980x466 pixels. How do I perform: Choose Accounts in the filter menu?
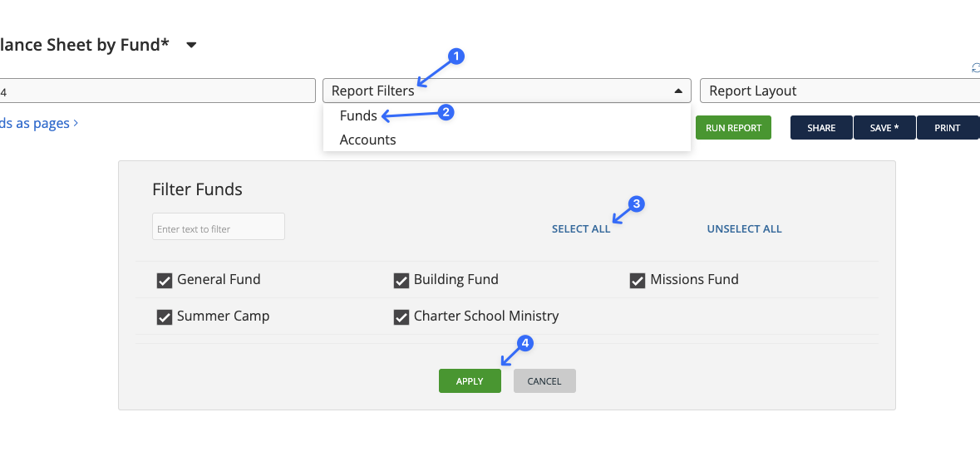tap(367, 140)
